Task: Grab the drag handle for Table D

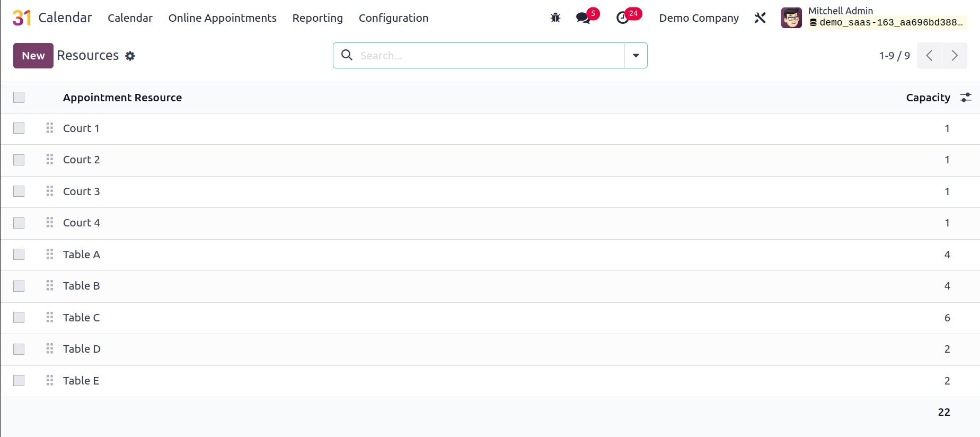Action: pos(50,348)
